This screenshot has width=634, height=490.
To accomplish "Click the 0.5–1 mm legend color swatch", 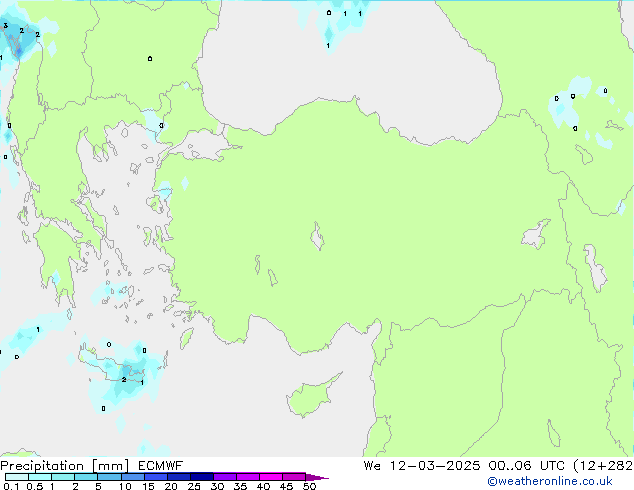I will pyautogui.click(x=40, y=477).
